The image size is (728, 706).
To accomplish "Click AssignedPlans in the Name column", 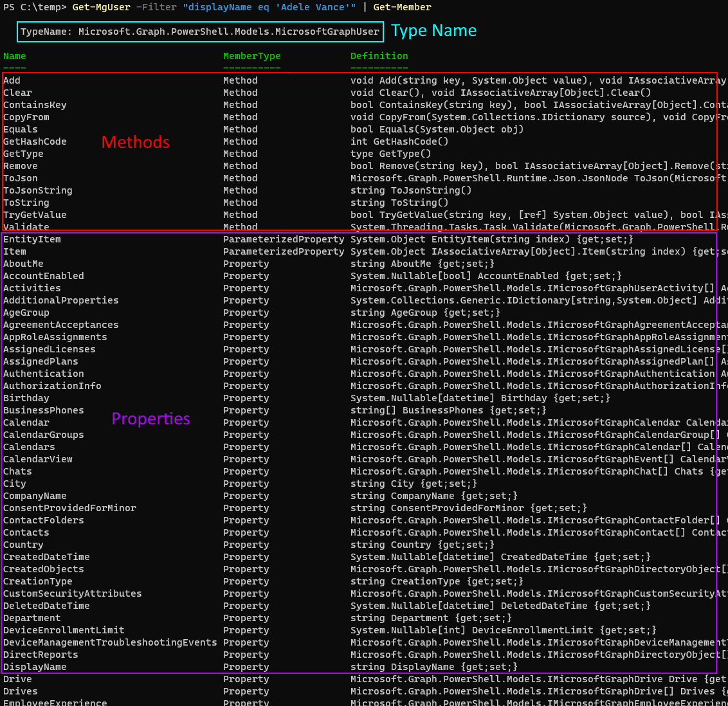I will [41, 361].
